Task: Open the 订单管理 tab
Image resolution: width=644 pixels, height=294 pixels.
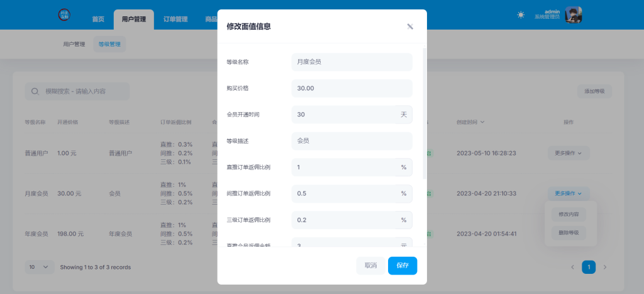Action: pos(175,20)
